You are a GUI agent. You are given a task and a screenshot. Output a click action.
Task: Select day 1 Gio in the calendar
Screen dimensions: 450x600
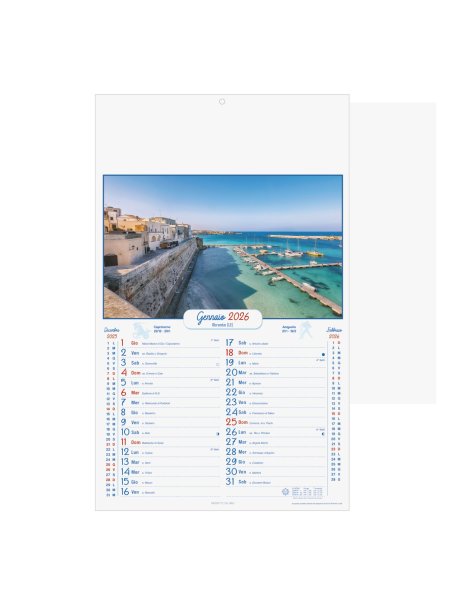171,343
